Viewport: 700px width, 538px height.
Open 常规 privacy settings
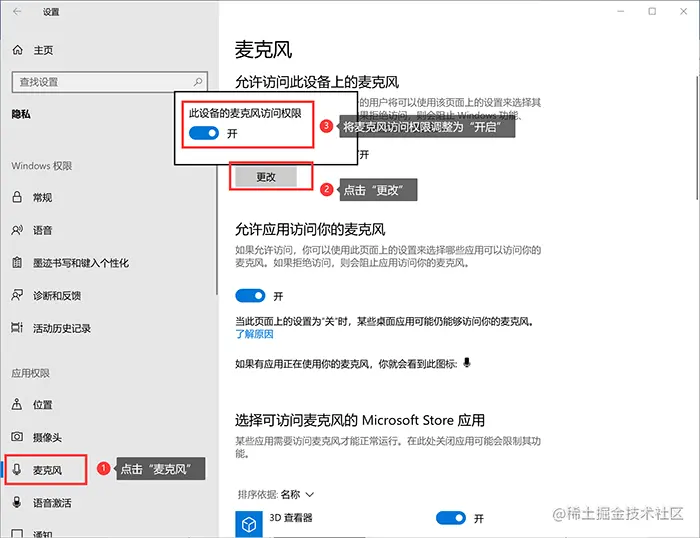point(42,197)
